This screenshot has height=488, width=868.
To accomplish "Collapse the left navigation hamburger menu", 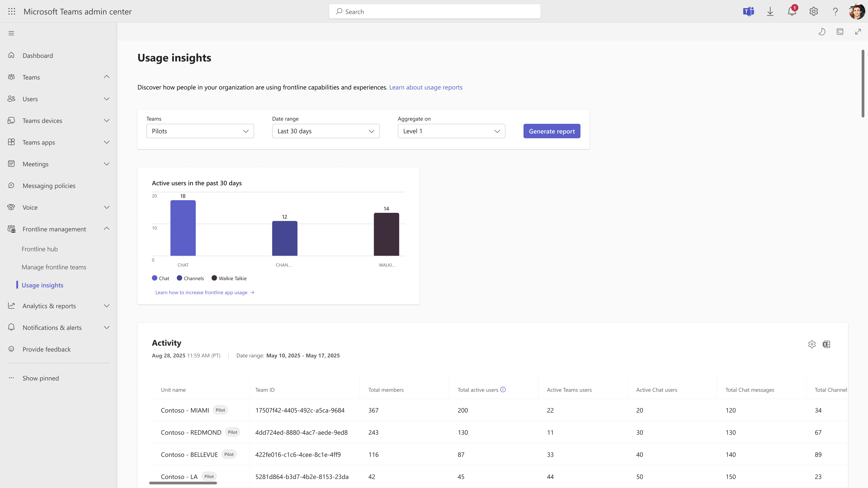I will pos(11,33).
